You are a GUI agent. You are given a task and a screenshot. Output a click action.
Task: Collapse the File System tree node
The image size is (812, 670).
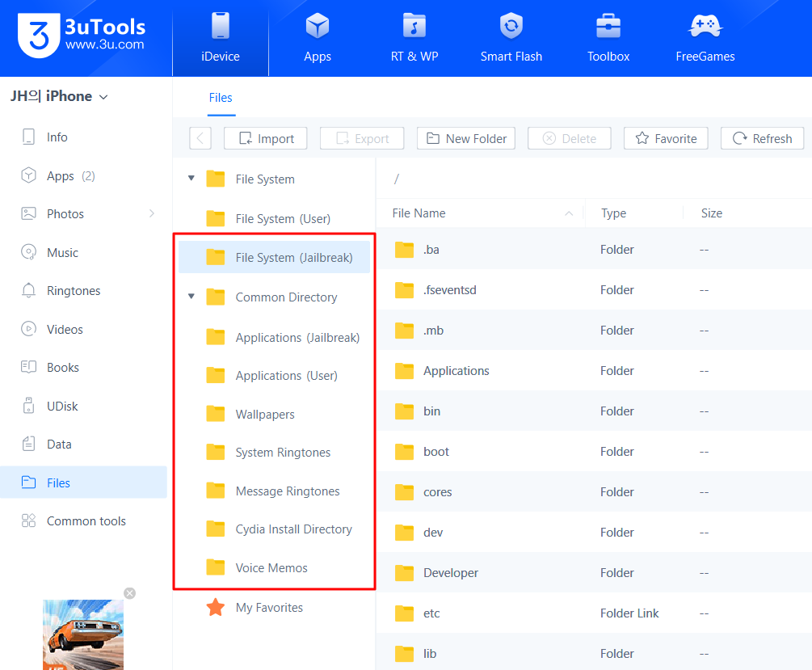[x=191, y=179]
